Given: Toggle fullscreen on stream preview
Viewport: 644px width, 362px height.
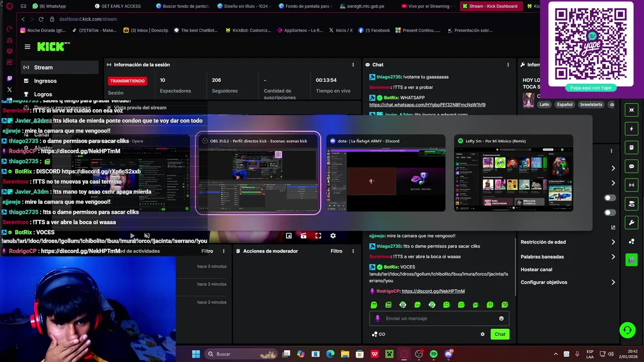Looking at the screenshot, I should point(318,235).
